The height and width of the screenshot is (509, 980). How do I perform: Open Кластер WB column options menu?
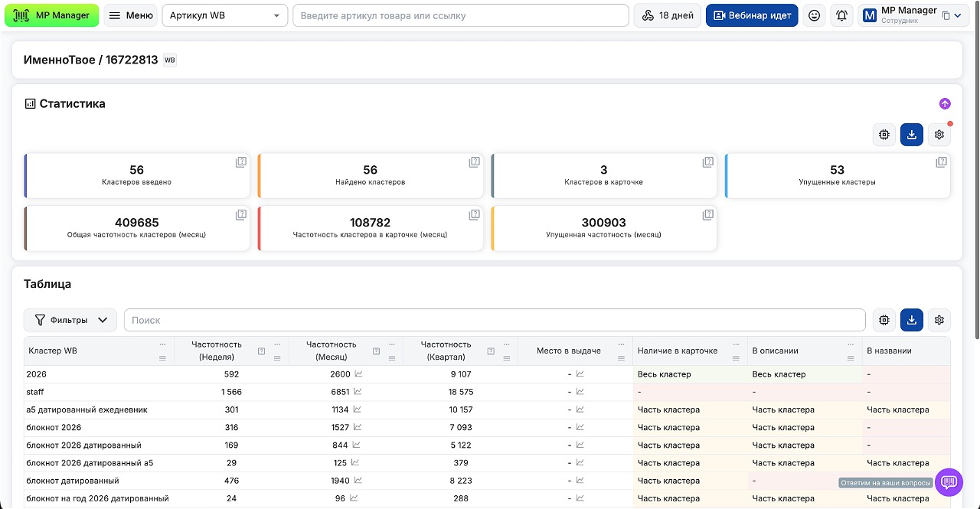pyautogui.click(x=162, y=344)
